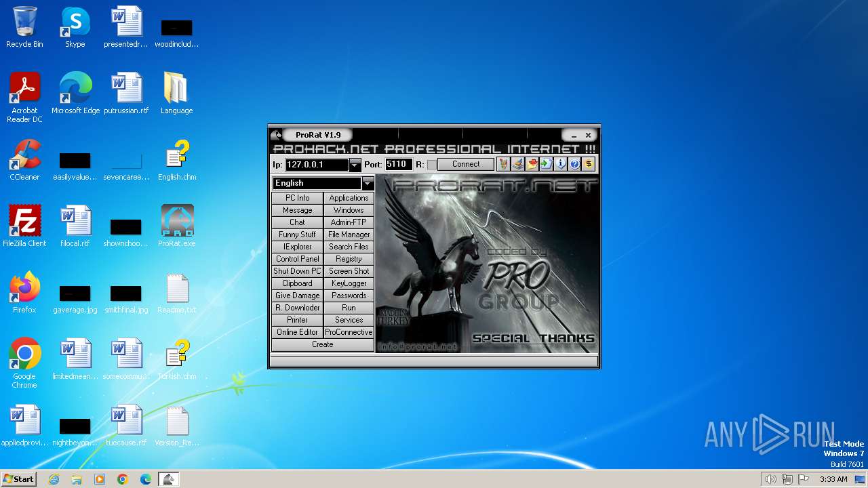
Task: Click the ProConnective button
Action: click(349, 332)
